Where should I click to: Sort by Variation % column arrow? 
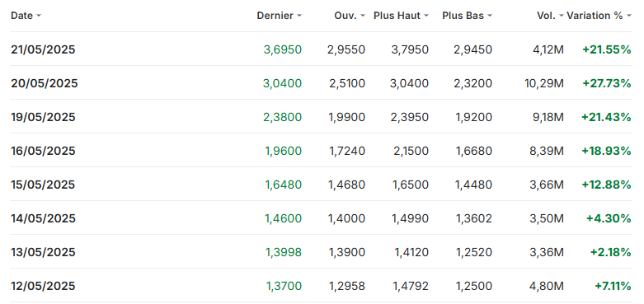pos(629,16)
